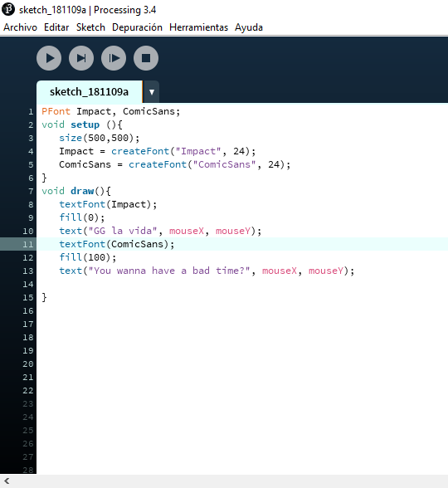Open the Archivo menu
The width and height of the screenshot is (448, 488).
tap(20, 27)
